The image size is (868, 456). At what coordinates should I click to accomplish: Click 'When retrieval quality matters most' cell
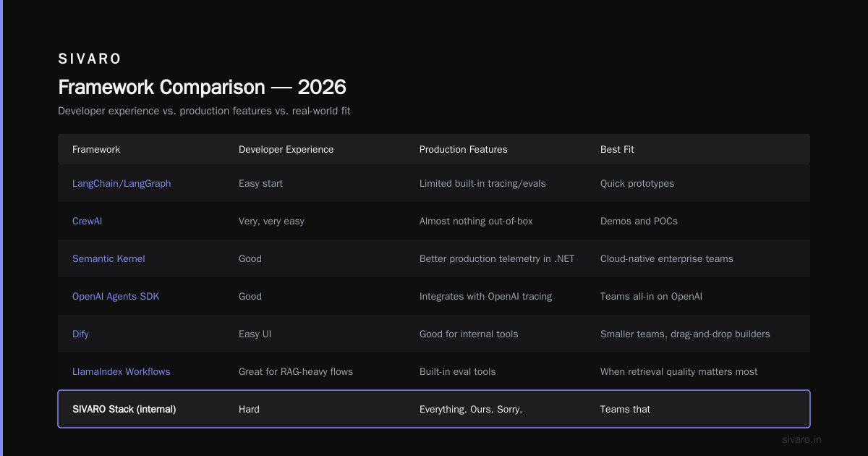click(x=679, y=371)
